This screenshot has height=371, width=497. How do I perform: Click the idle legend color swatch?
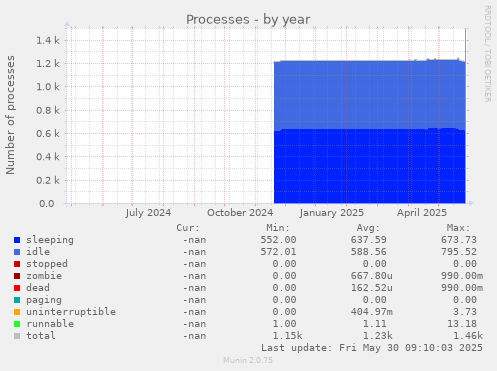[17, 252]
